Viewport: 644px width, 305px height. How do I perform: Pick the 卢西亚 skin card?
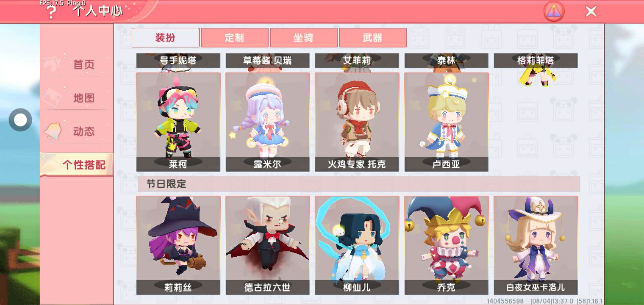coord(447,122)
